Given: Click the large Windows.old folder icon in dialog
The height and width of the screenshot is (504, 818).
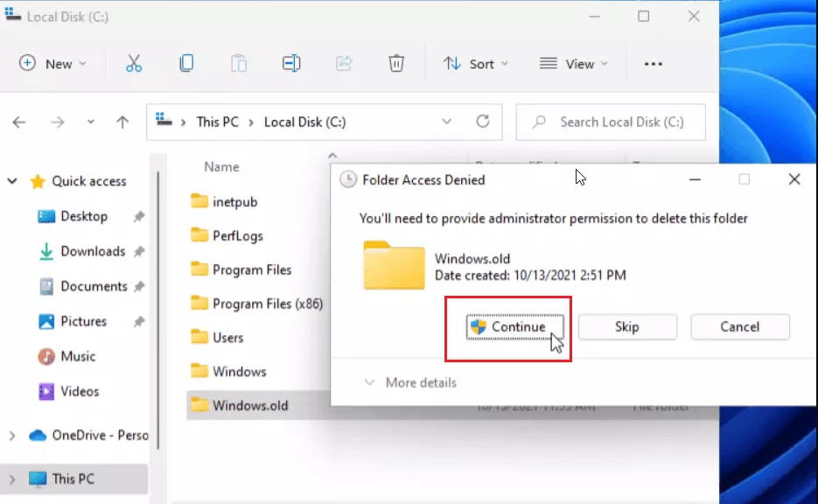Looking at the screenshot, I should click(x=394, y=265).
